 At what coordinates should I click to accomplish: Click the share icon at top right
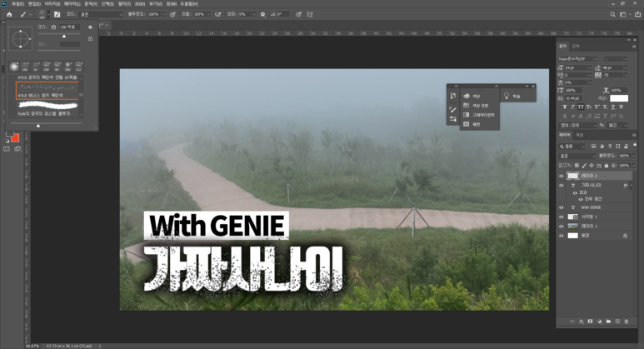click(638, 14)
